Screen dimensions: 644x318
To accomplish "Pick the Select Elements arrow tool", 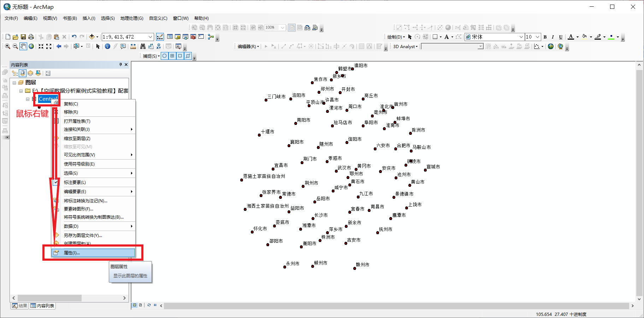I will [98, 46].
